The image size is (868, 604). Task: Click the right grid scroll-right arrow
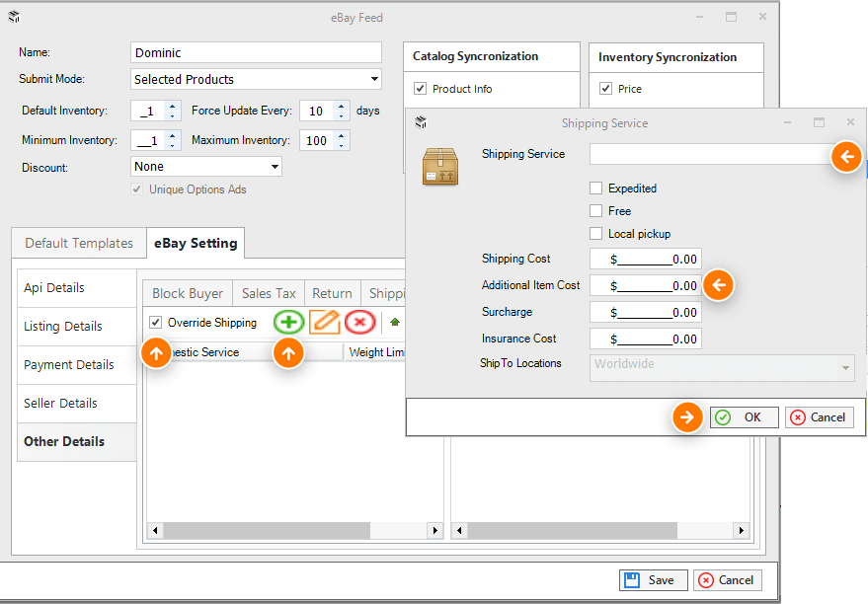click(742, 530)
